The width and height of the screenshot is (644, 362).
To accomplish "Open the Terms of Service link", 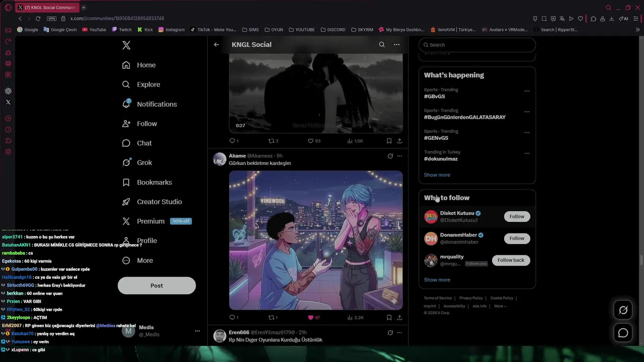I will coord(438,298).
